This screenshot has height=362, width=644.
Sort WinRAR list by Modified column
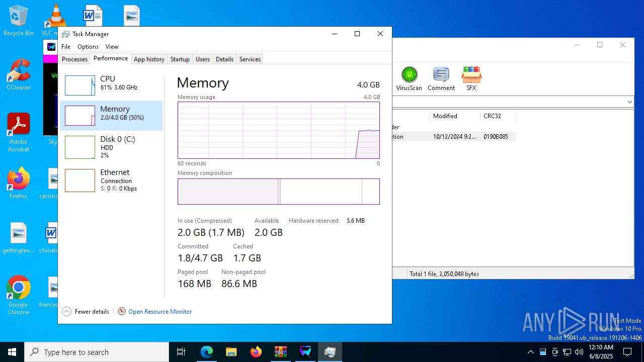coord(455,116)
